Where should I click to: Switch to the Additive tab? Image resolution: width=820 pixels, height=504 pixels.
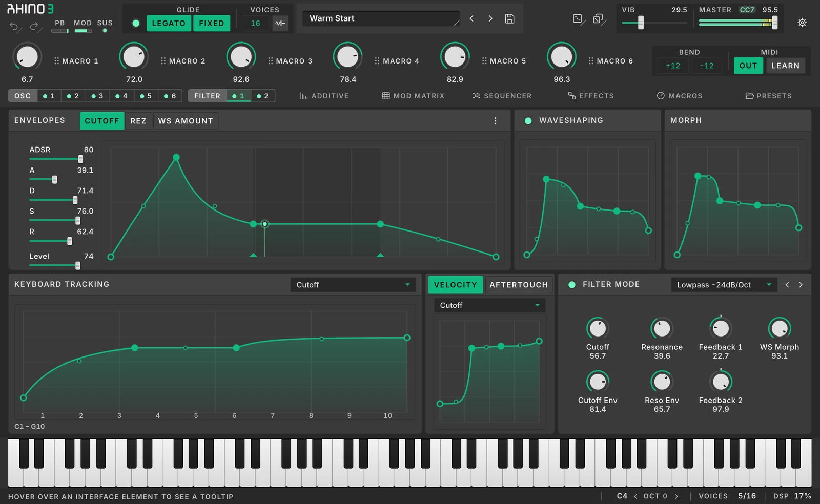coord(324,96)
